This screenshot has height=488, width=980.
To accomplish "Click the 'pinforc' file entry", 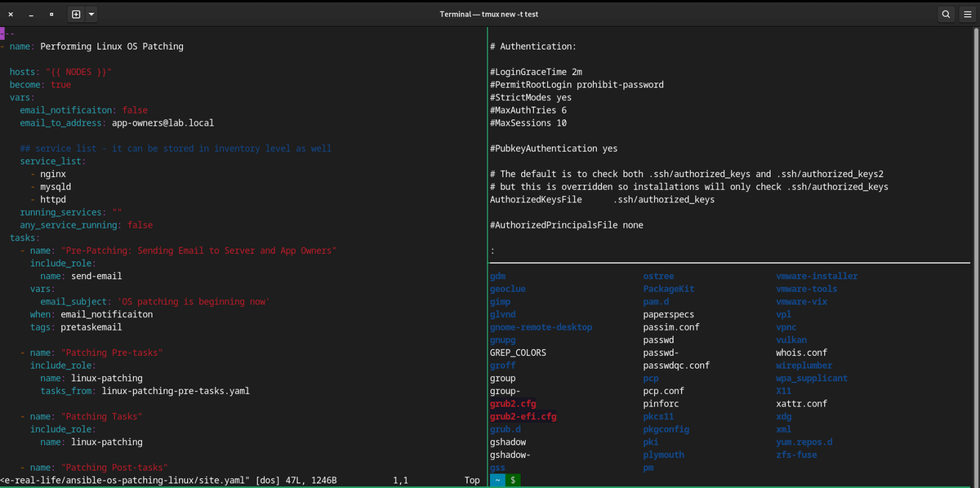I will click(x=661, y=404).
